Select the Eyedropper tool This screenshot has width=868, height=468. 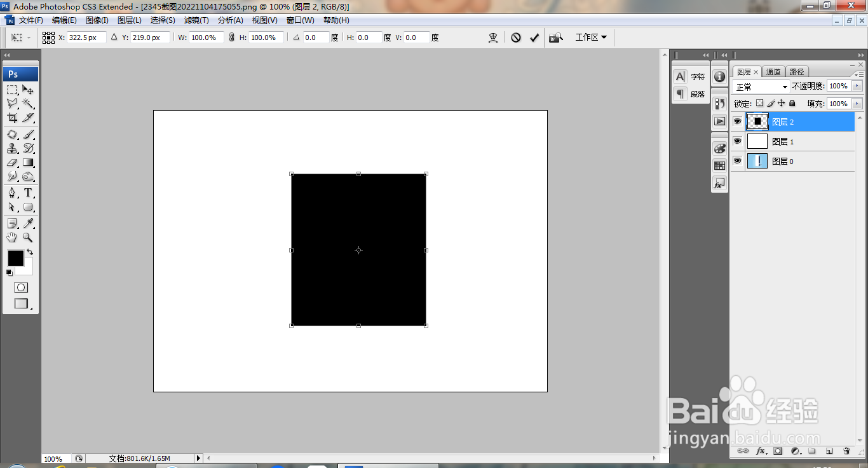[x=28, y=223]
